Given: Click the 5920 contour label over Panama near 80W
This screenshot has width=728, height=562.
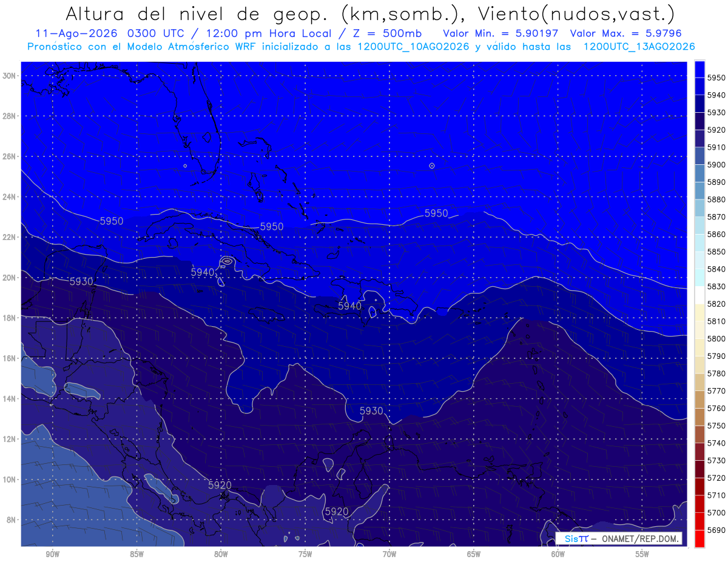Looking at the screenshot, I should point(220,485).
